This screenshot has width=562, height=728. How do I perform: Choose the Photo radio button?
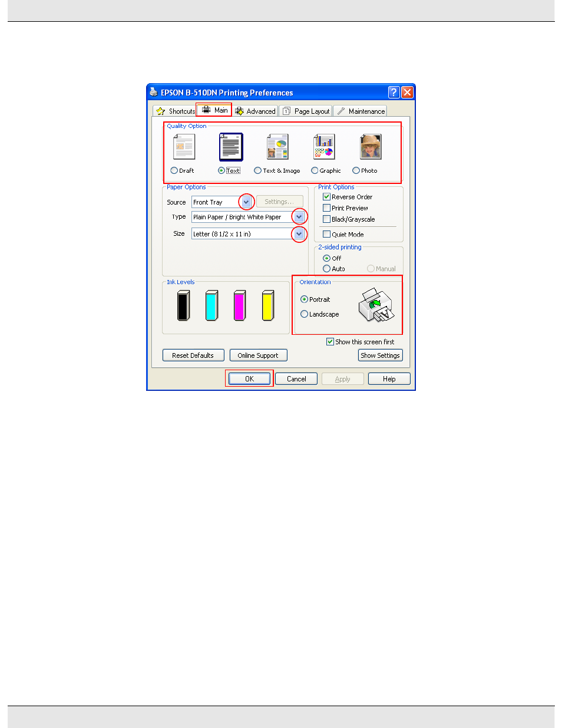coord(356,170)
